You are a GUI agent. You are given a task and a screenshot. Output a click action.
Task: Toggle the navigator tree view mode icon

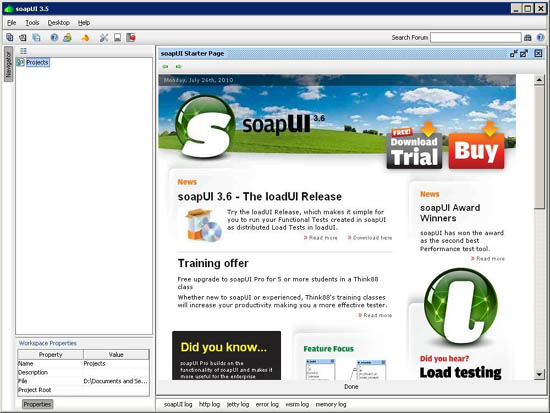pos(24,51)
